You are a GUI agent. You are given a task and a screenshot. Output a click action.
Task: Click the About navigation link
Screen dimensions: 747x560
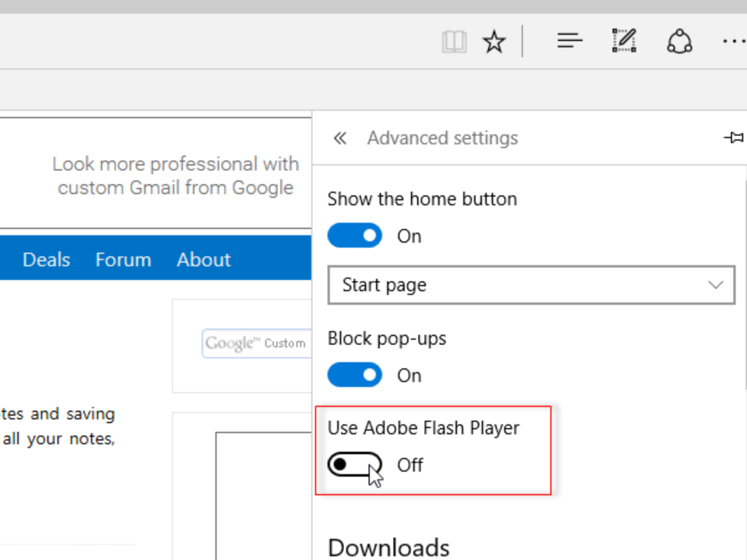(x=204, y=259)
